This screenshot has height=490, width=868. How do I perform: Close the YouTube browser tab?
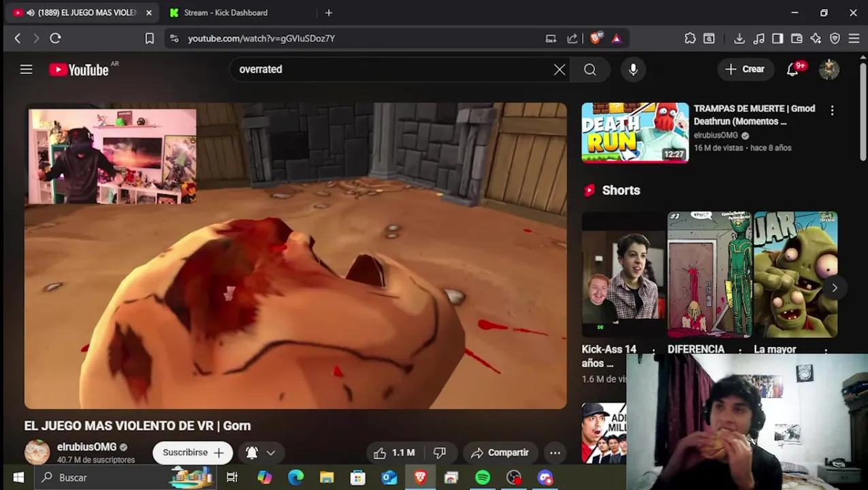[148, 12]
